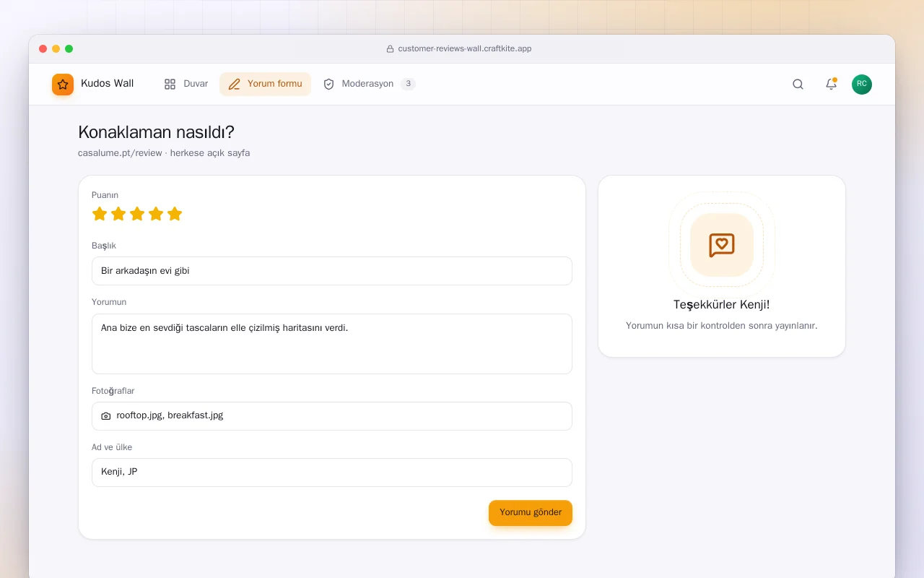Image resolution: width=924 pixels, height=578 pixels.
Task: Focus the Yorumun text area
Action: coord(332,344)
